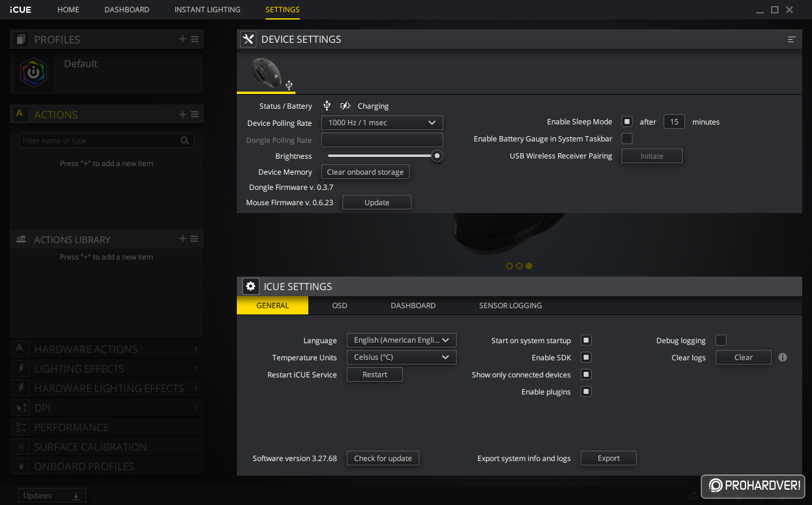This screenshot has width=812, height=505.
Task: Click the DPI cursor icon
Action: (21, 407)
